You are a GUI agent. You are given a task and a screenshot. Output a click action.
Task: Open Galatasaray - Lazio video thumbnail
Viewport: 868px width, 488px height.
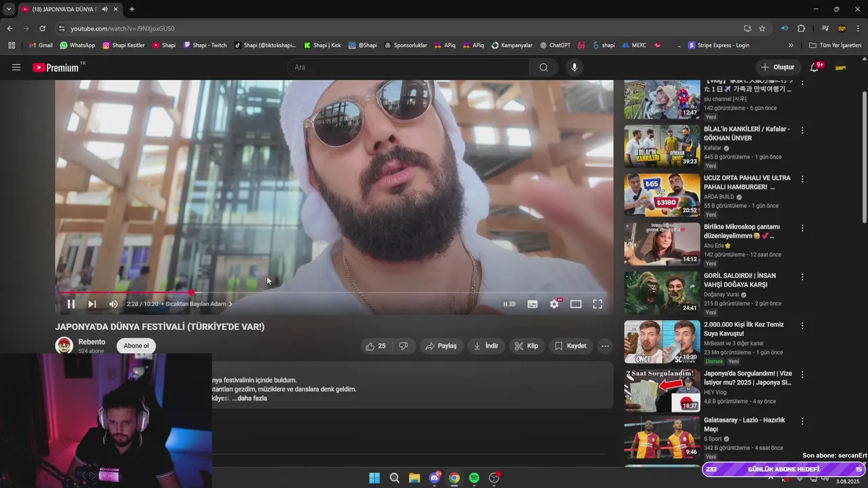tap(662, 438)
